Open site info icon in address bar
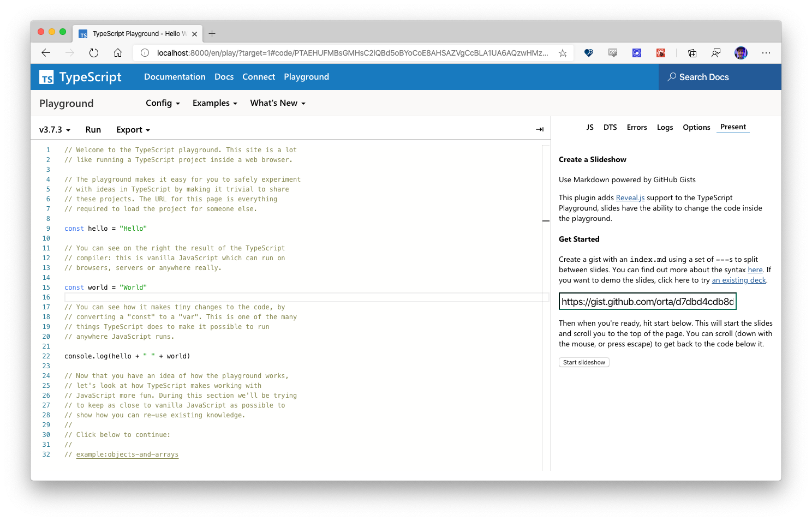812x521 pixels. click(145, 53)
